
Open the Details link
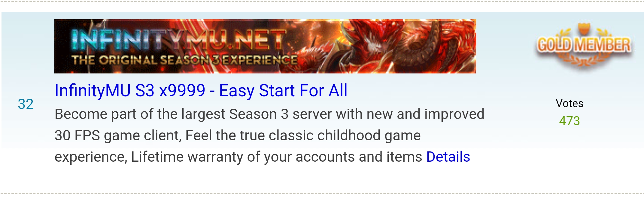point(448,157)
